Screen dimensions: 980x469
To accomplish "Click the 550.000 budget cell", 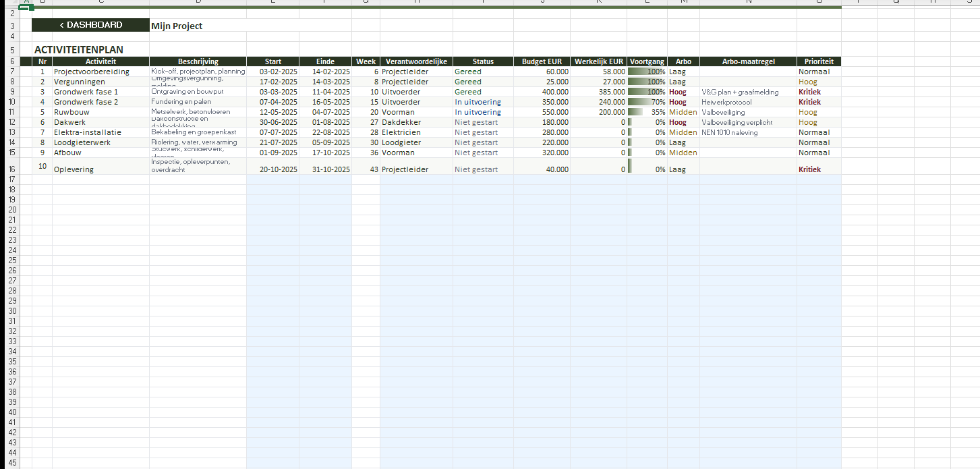I will 541,112.
